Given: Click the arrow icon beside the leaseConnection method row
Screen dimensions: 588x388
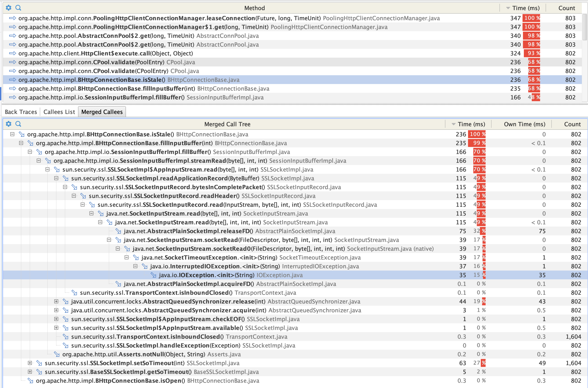Looking at the screenshot, I should [13, 18].
